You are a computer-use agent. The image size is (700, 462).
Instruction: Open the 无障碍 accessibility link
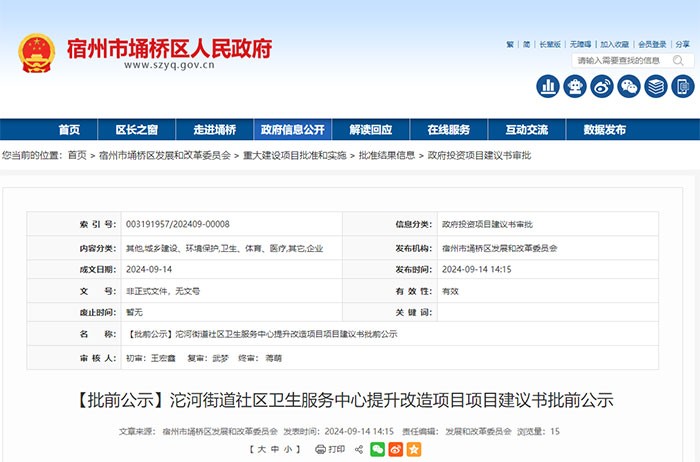(x=580, y=44)
